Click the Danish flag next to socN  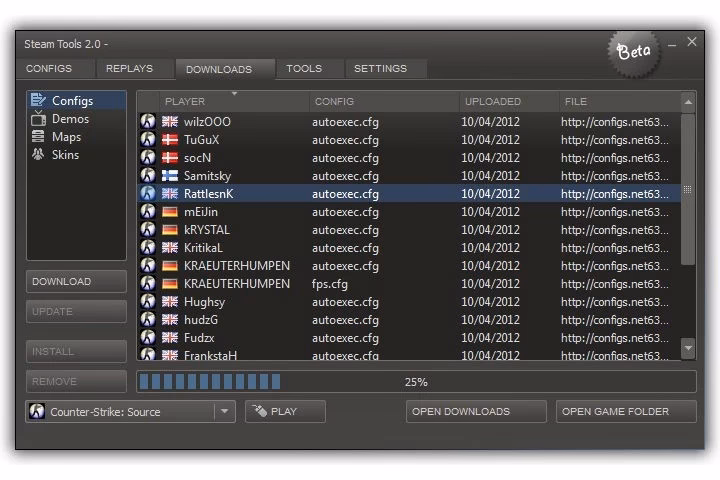(x=170, y=158)
